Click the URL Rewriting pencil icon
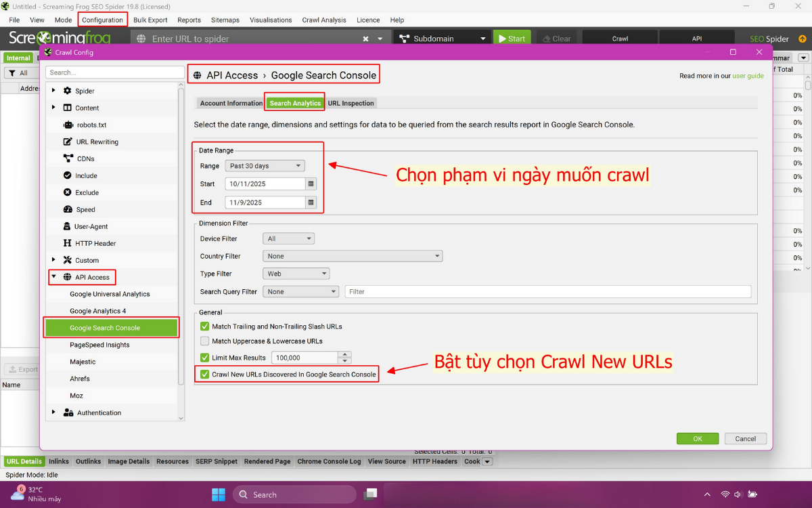Viewport: 812px width, 508px height. (x=68, y=142)
